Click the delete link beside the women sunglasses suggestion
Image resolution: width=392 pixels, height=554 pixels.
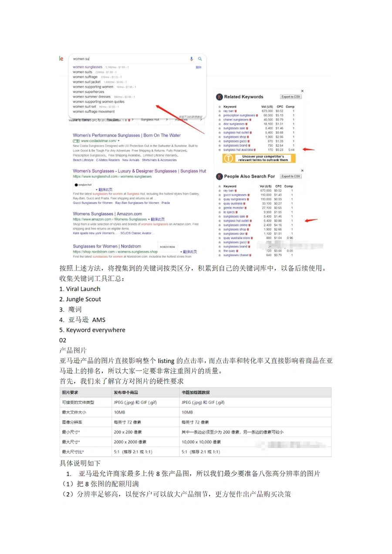click(x=199, y=68)
